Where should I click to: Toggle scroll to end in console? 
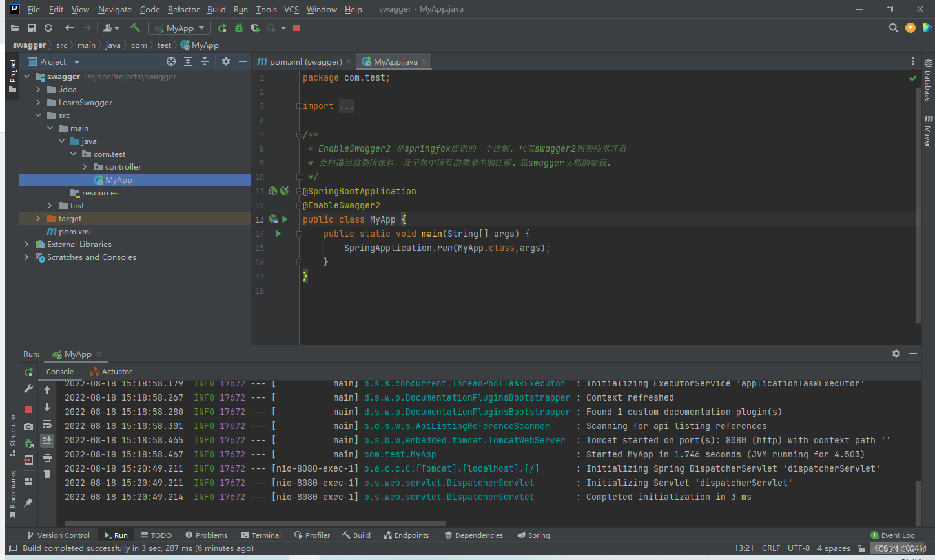[47, 441]
